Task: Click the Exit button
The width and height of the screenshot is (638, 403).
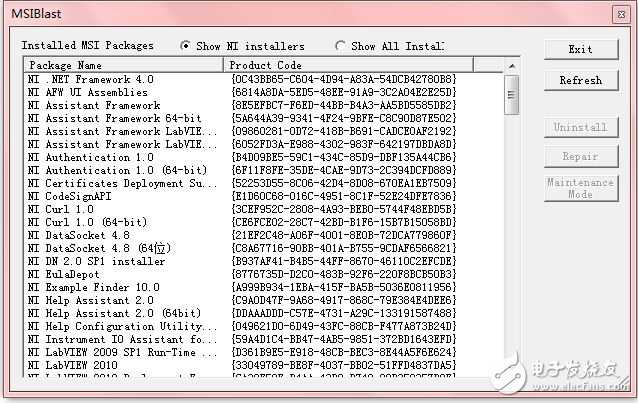Action: 581,49
